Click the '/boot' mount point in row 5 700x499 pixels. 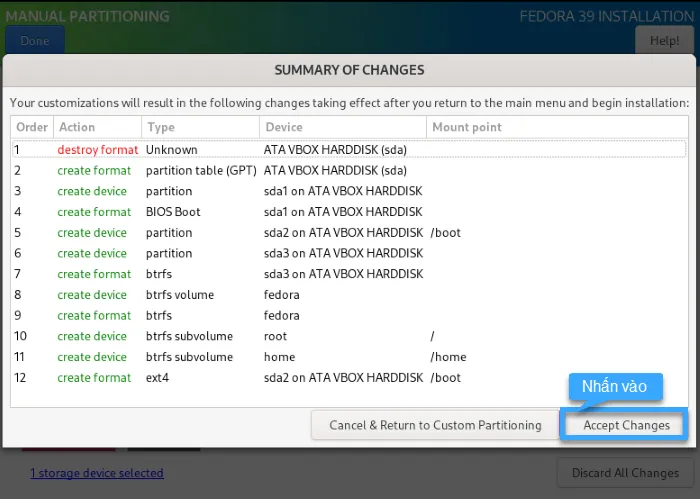(446, 233)
